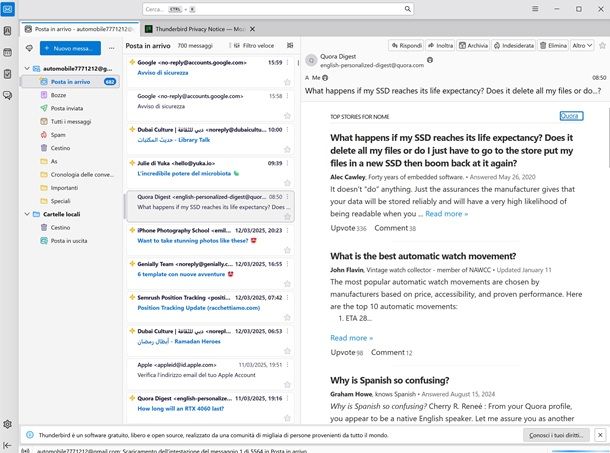Select the Posta inviata folder
610x453 pixels.
tap(68, 107)
